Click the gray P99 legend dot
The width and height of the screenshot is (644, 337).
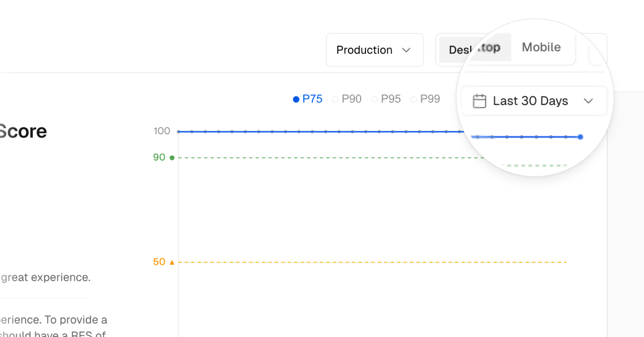[x=413, y=99]
